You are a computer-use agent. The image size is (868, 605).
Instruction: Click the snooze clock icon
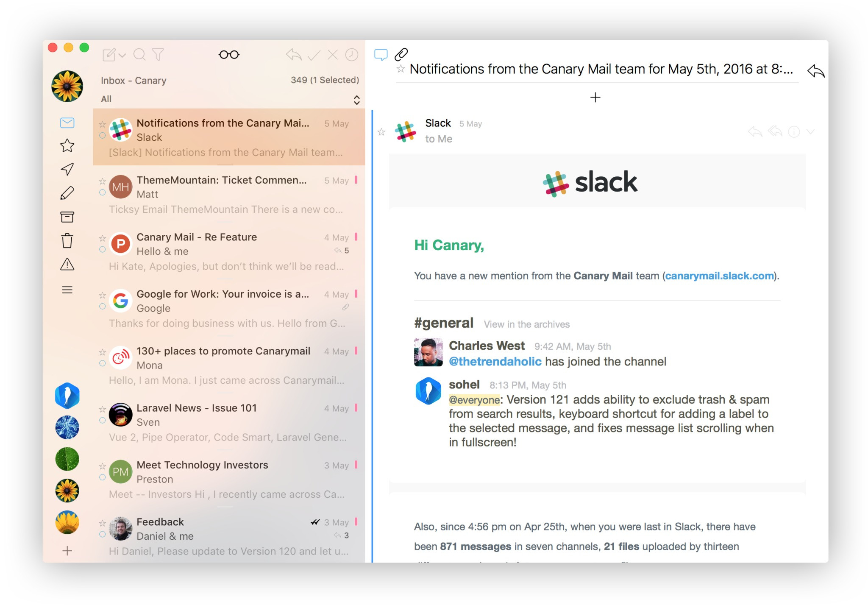[352, 55]
